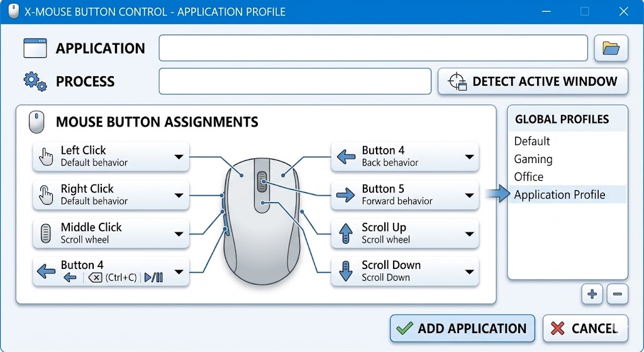Click the folder browse icon beside Application field
The height and width of the screenshot is (352, 644).
[x=611, y=48]
